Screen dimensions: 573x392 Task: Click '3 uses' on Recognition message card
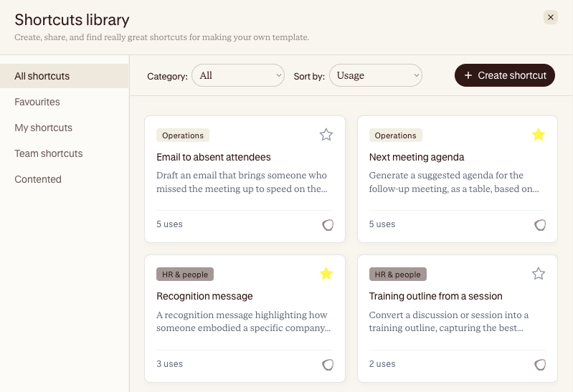coord(169,364)
